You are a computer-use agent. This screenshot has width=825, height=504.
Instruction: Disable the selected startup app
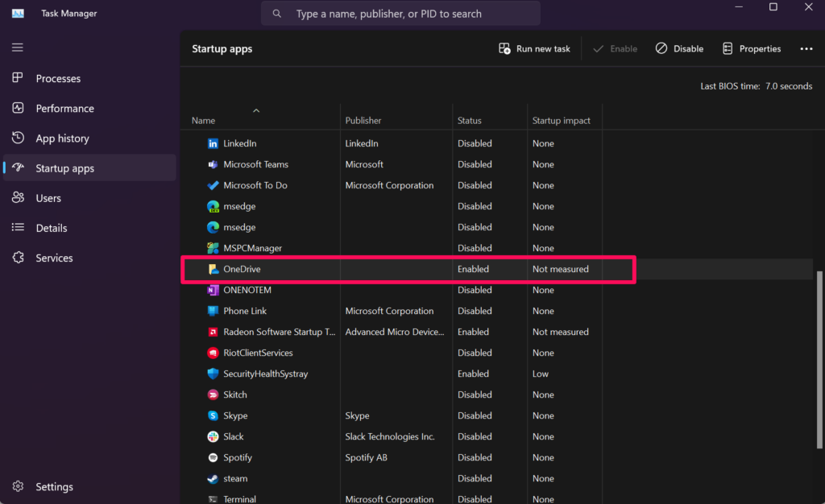coord(679,49)
